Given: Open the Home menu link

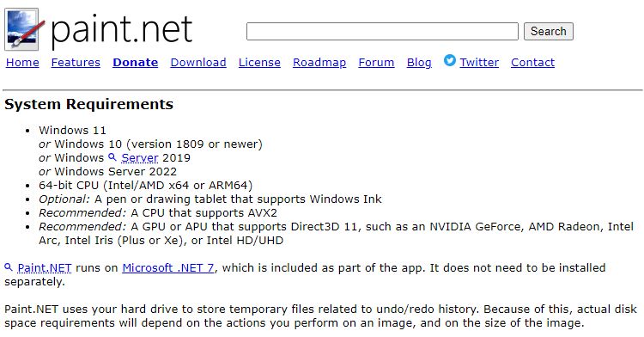Looking at the screenshot, I should pos(22,63).
